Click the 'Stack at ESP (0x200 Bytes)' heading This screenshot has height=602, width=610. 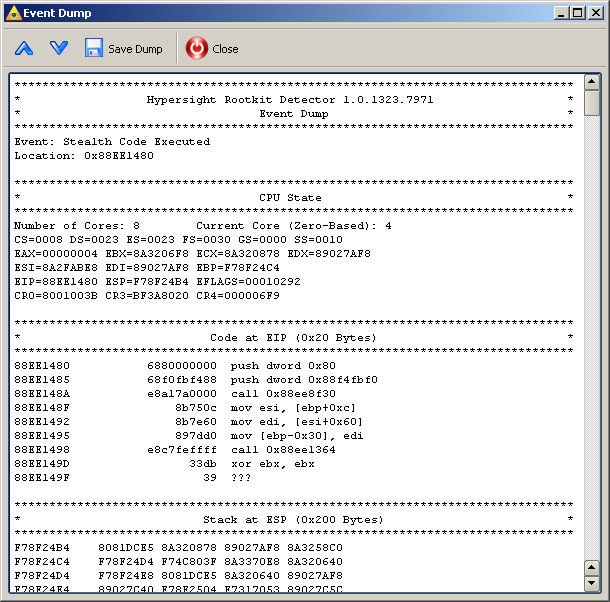pyautogui.click(x=293, y=520)
